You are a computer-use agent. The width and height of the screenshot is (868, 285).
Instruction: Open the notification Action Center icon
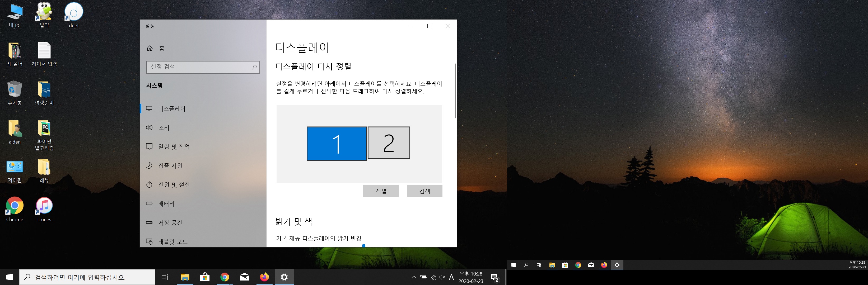point(494,278)
